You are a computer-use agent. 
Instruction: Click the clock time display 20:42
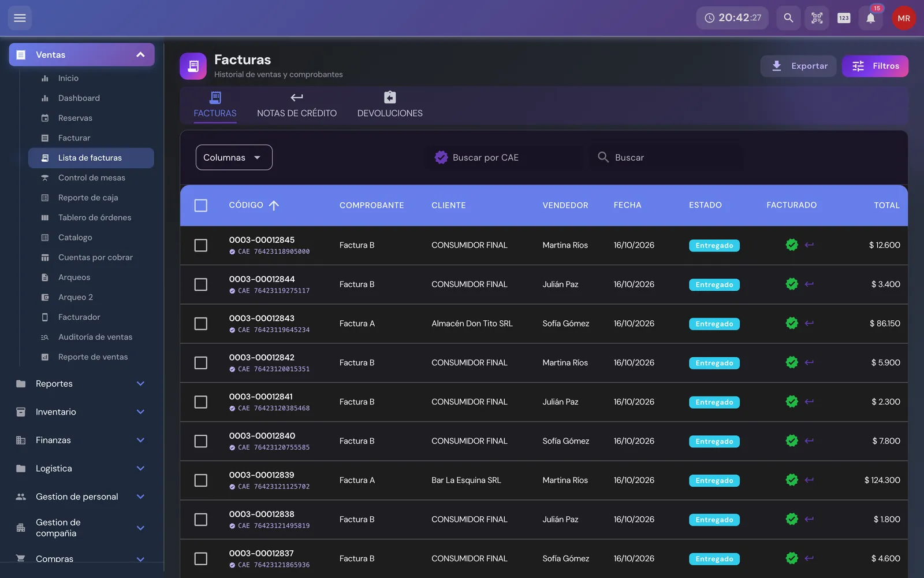click(732, 18)
